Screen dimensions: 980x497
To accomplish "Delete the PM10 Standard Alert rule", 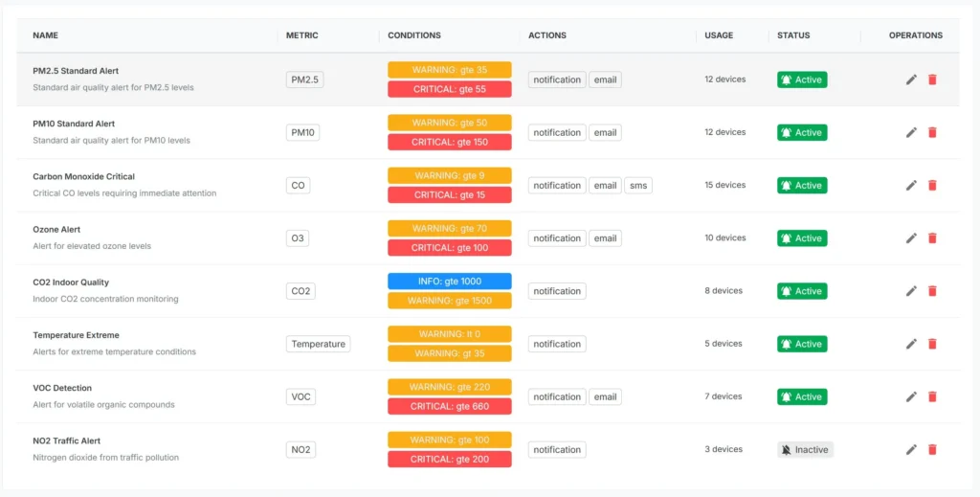I will (x=932, y=132).
